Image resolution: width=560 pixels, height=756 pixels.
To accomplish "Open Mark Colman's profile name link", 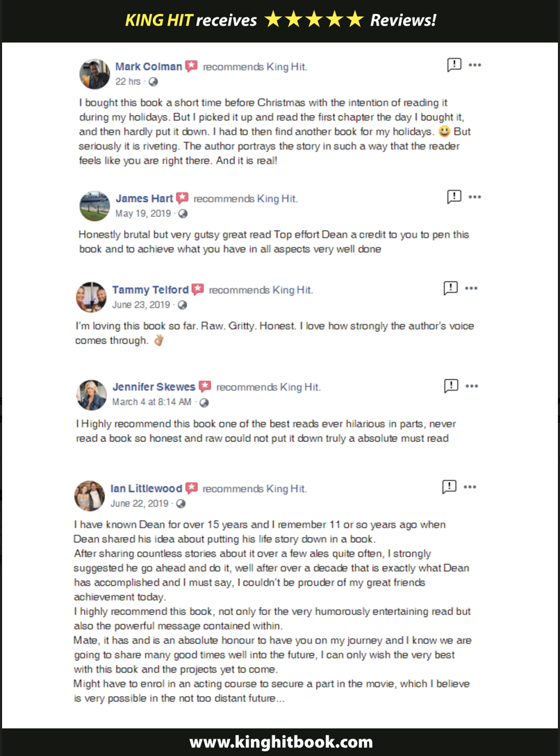I will click(x=149, y=67).
